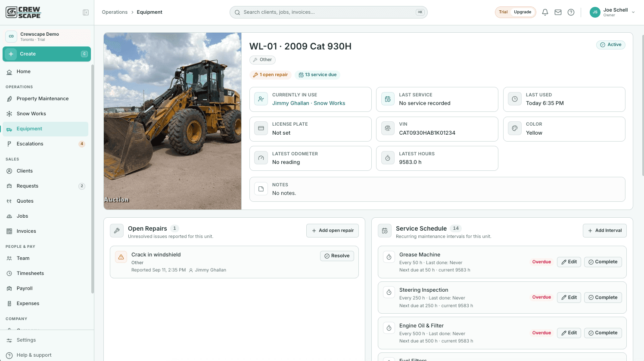The height and width of the screenshot is (361, 644).
Task: Click the Clients person icon
Action: (9, 171)
